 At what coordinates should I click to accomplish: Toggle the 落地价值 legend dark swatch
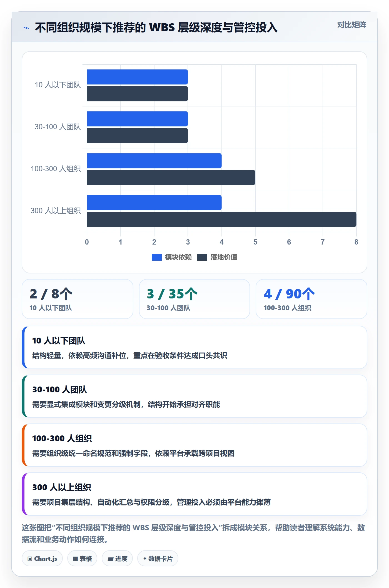pos(202,257)
